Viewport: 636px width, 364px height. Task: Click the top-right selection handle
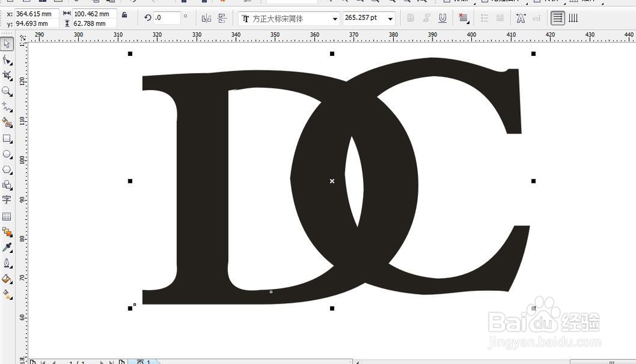coord(534,53)
